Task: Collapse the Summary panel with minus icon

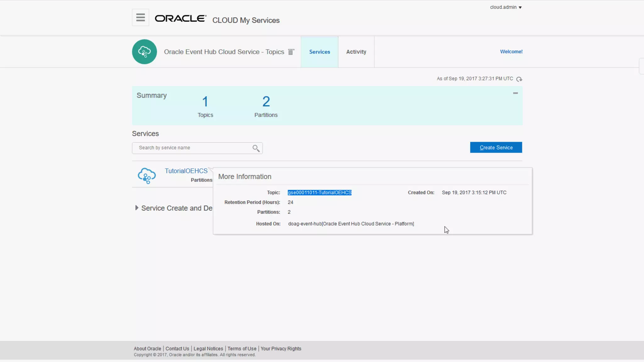Action: click(x=515, y=93)
